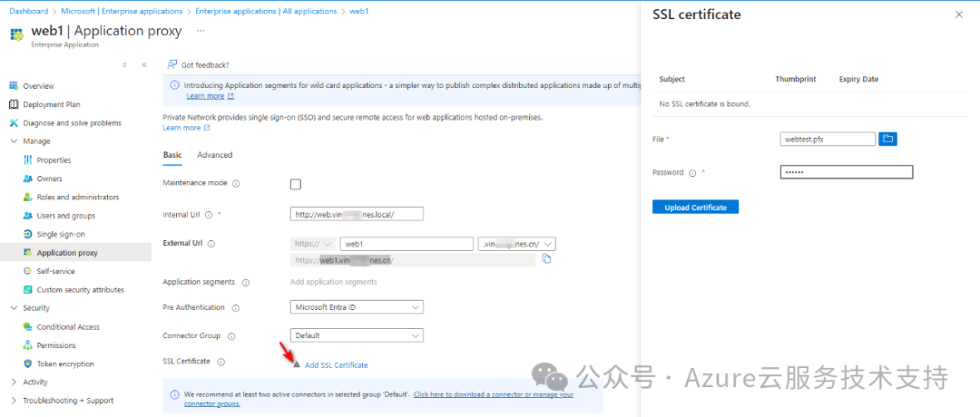Screen dimensions: 980x417
Task: Expand Troubleshooting + Support section
Action: click(x=14, y=401)
